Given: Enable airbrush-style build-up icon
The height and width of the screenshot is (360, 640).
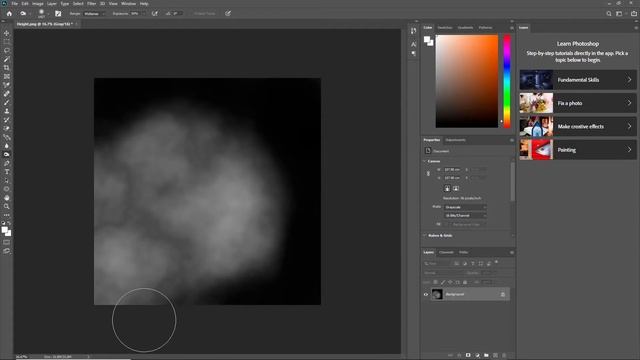Looking at the screenshot, I should [x=155, y=13].
